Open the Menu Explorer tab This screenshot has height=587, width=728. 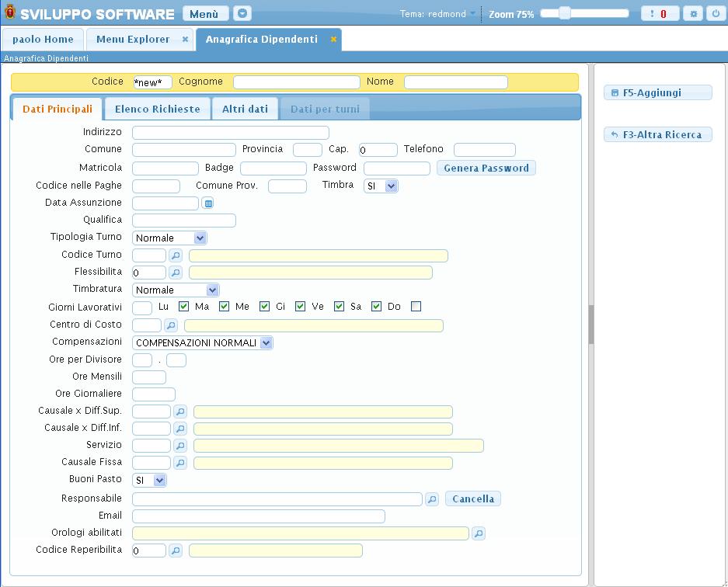point(133,40)
